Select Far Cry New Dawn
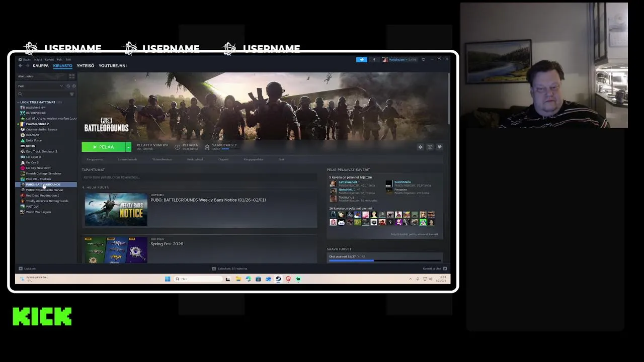This screenshot has width=644, height=362. [x=38, y=168]
